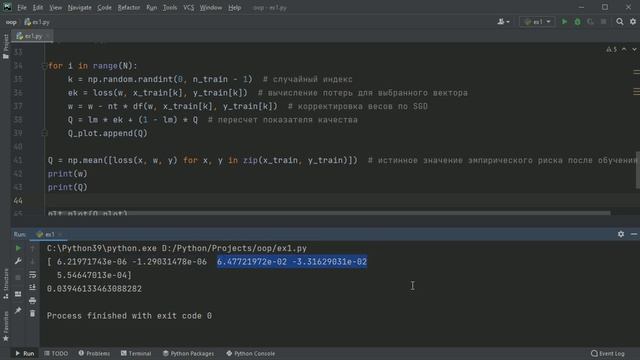Open the TODO tool window

(x=56, y=353)
